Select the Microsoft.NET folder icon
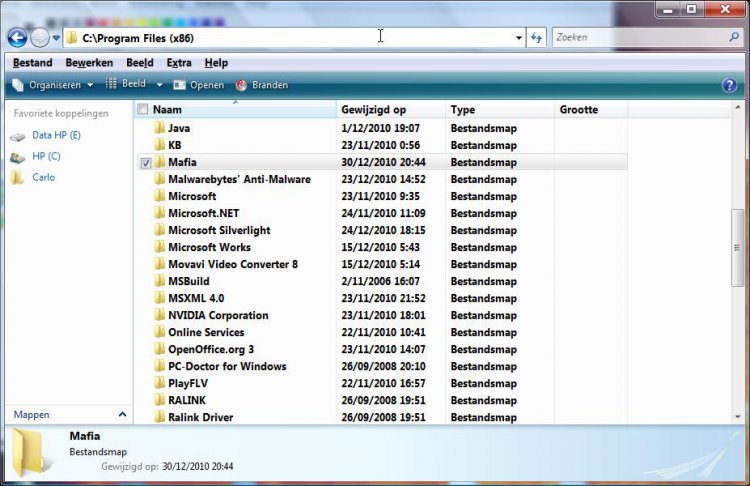Image resolution: width=750 pixels, height=486 pixels. (160, 213)
